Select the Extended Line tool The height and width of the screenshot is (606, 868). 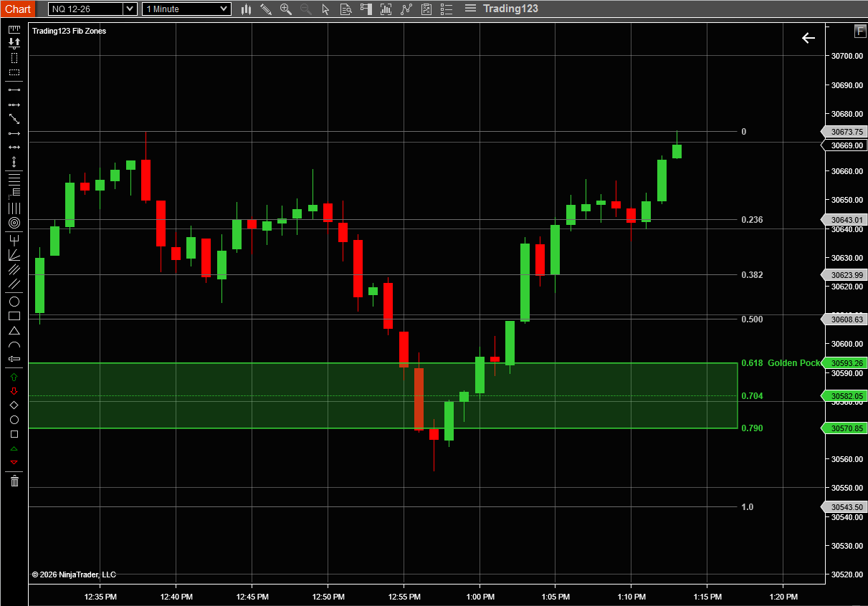[x=14, y=119]
